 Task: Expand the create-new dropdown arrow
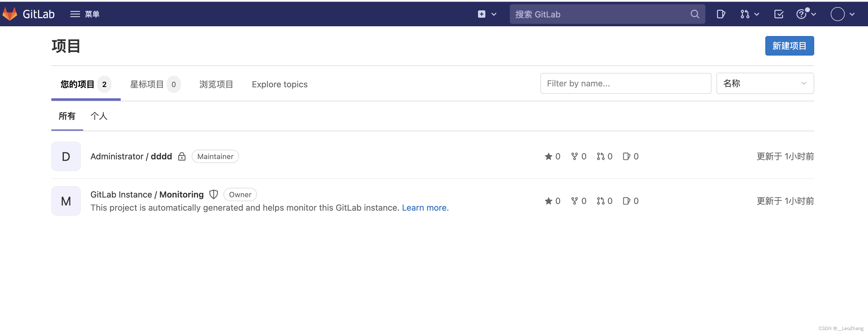pyautogui.click(x=494, y=14)
